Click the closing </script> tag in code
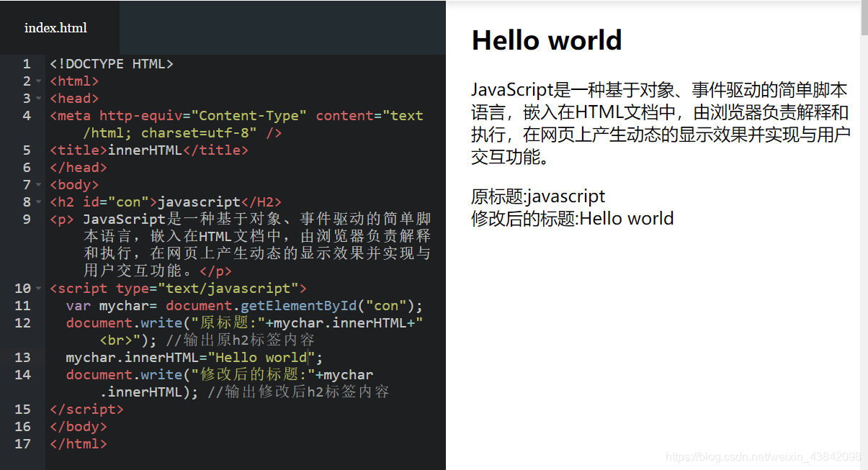The image size is (868, 470). [86, 410]
